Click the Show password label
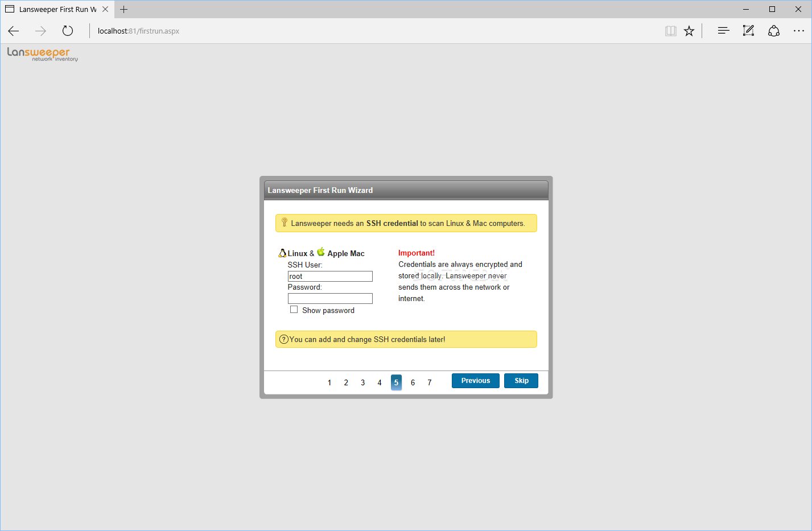 328,310
